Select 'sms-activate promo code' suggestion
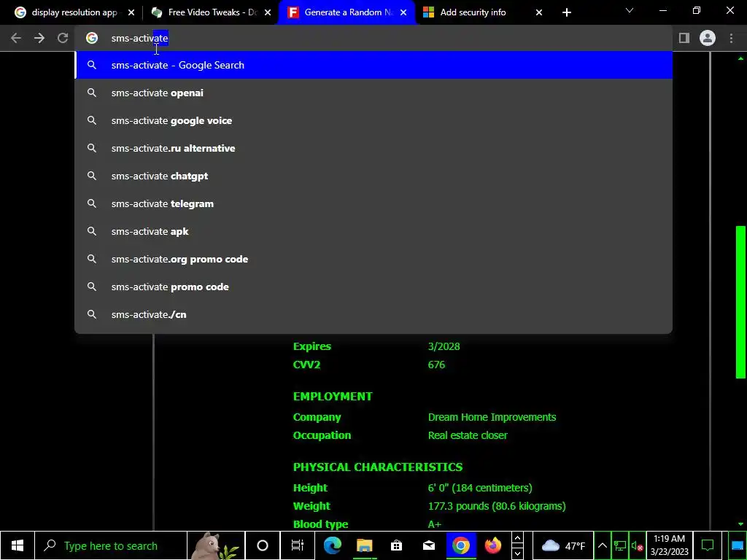The height and width of the screenshot is (560, 747). pos(373,287)
